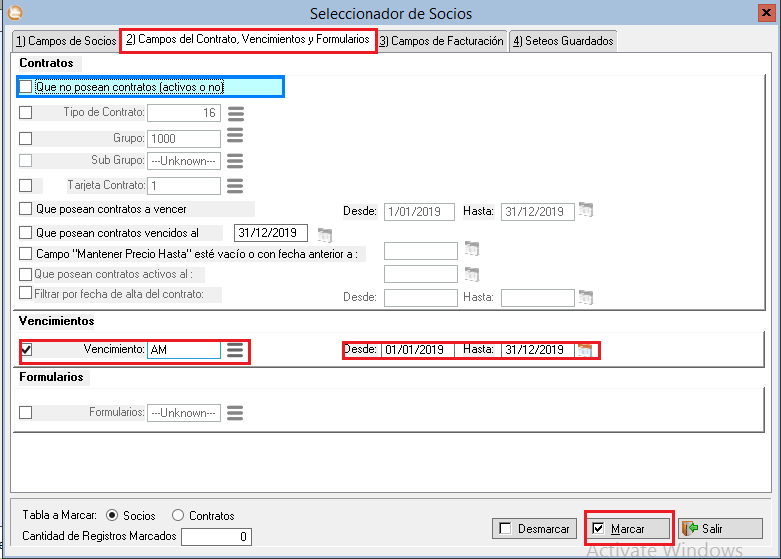Go to Seteos Guardados tab
The height and width of the screenshot is (559, 781).
pos(562,41)
